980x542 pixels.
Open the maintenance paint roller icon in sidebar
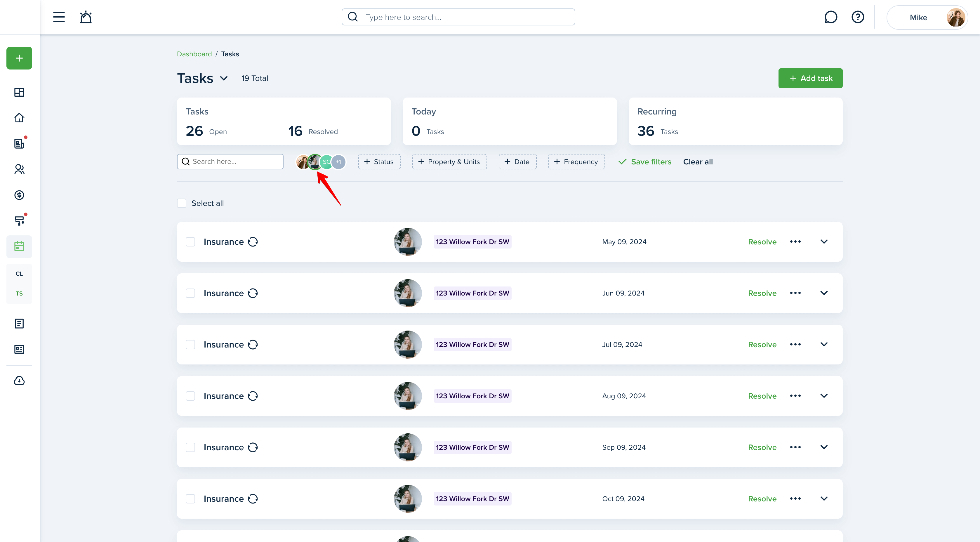coord(19,220)
